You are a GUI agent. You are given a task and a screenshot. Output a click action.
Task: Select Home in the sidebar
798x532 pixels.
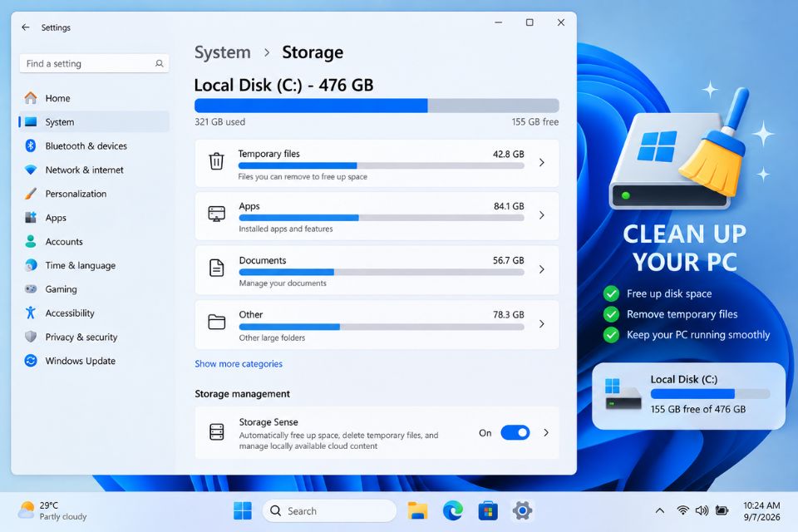[94, 98]
